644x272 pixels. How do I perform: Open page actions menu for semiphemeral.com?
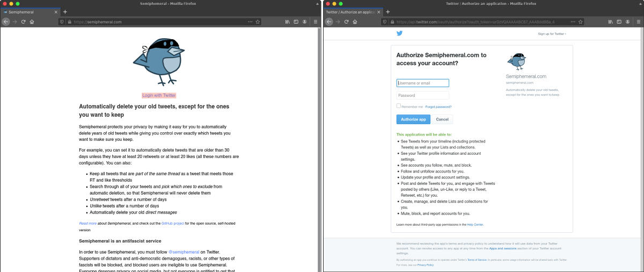tap(250, 22)
